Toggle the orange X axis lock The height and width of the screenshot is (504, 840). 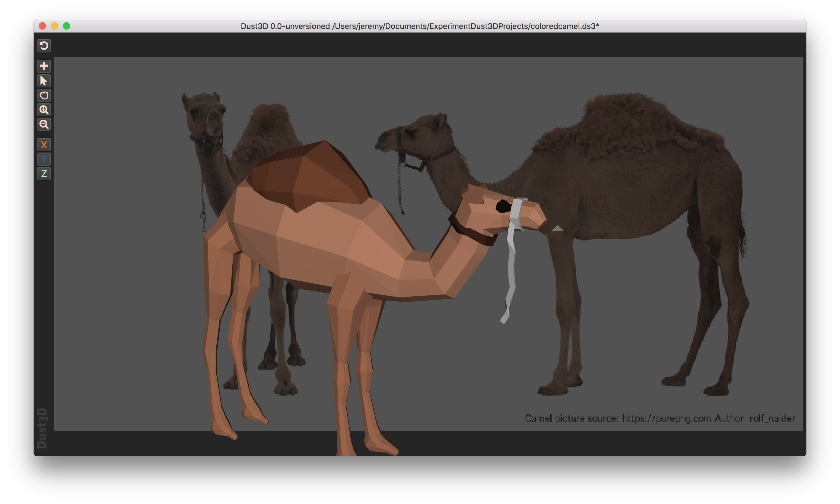tap(44, 145)
